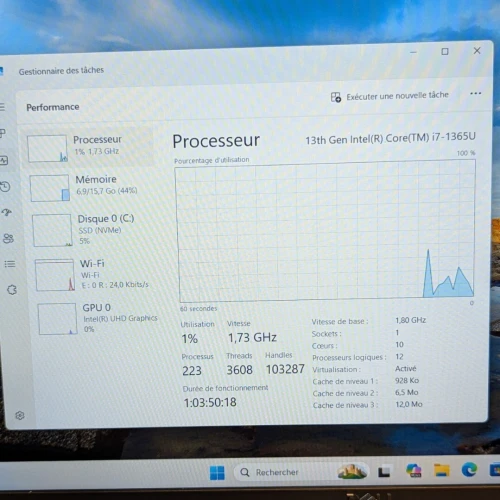The image size is (500, 500).
Task: Click the '1,80 GHz' base speed value
Action: coord(411,320)
